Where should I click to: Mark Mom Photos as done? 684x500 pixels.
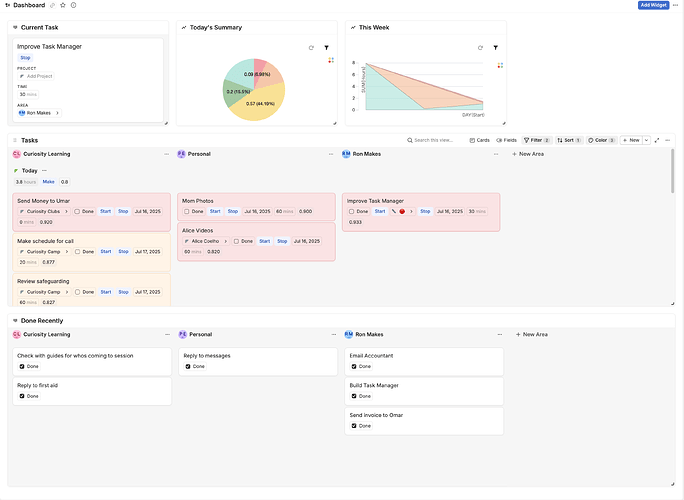187,212
